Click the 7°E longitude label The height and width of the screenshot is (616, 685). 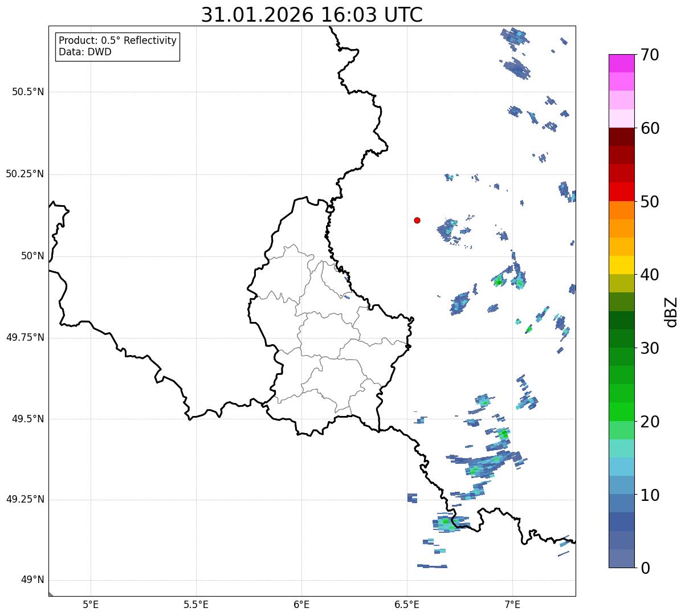point(512,605)
